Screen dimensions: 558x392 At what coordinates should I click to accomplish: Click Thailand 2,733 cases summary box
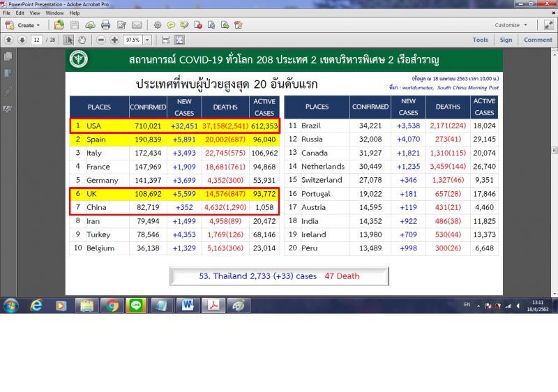pos(280,276)
